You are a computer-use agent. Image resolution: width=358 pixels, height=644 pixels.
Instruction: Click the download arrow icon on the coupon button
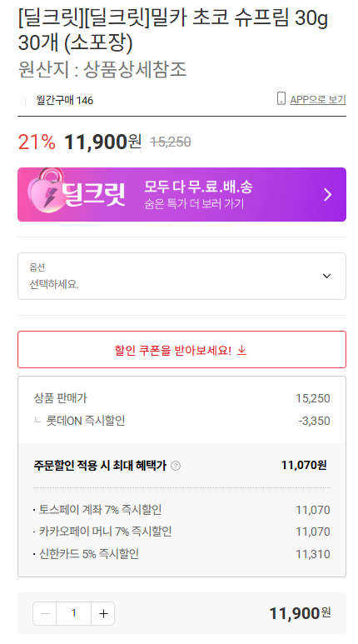tap(242, 351)
